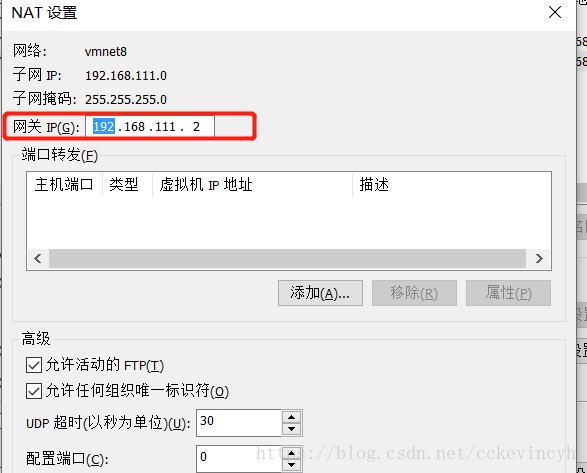Click the 添加(A)... button

tap(320, 293)
